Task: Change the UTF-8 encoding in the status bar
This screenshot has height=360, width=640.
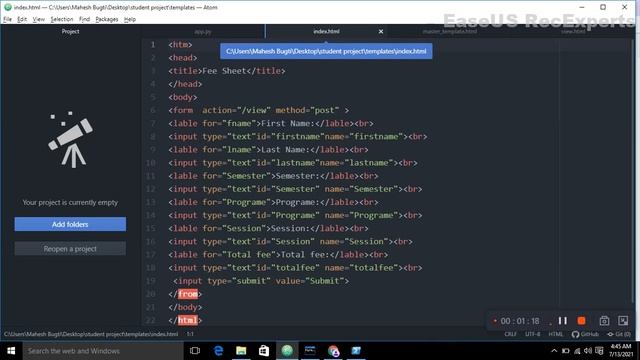Action: pyautogui.click(x=532, y=334)
